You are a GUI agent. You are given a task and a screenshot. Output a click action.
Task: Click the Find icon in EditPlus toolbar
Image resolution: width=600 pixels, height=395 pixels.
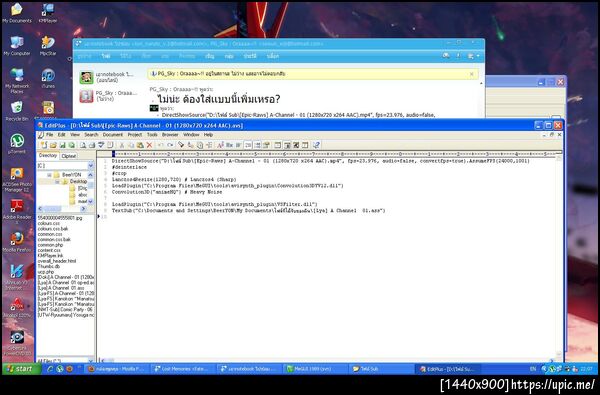click(181, 145)
